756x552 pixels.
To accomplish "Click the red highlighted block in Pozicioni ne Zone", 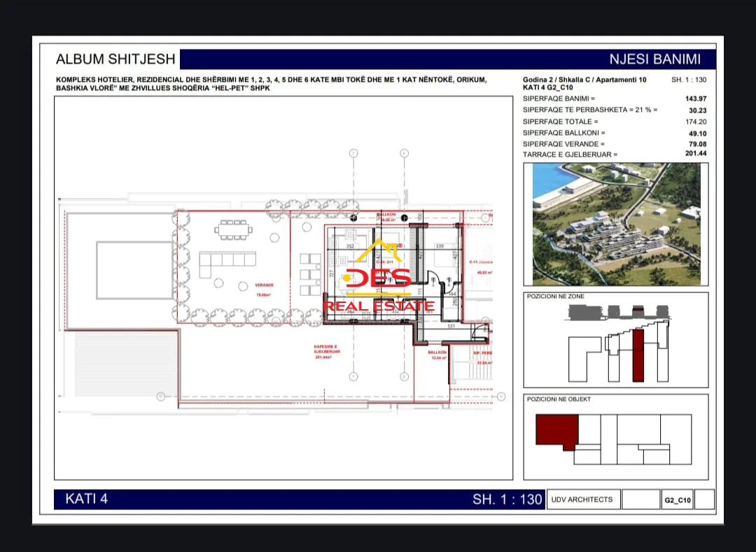I will [638, 355].
